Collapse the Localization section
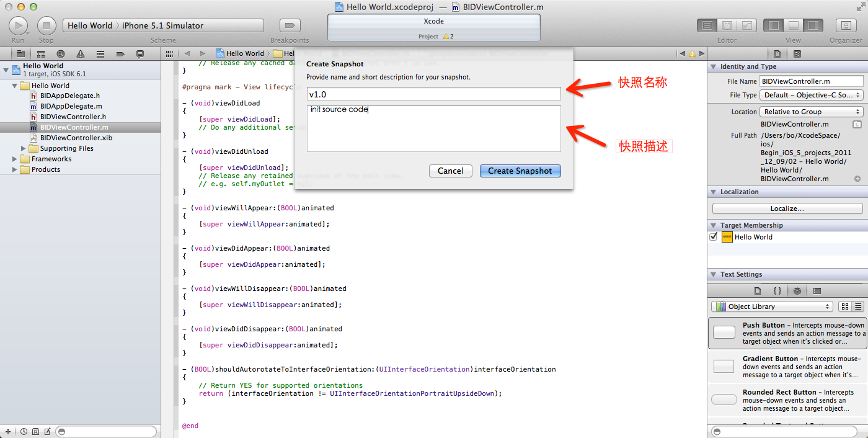Image resolution: width=868 pixels, height=438 pixels. coord(713,192)
